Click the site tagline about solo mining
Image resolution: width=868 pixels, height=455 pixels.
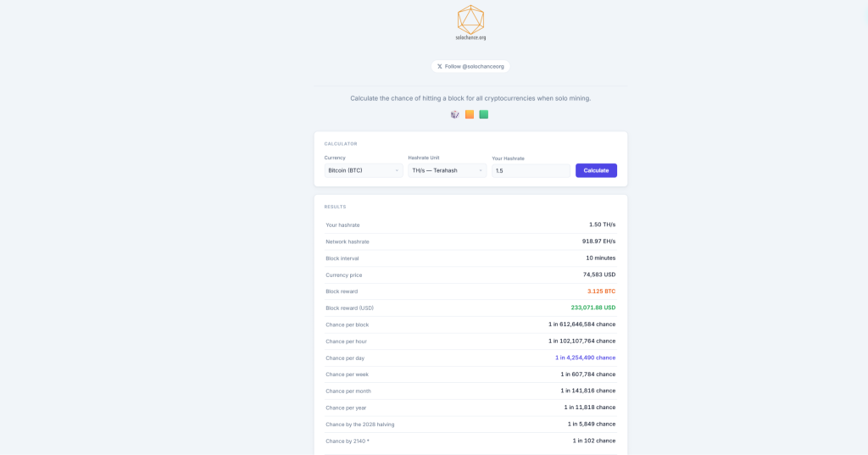tap(470, 98)
